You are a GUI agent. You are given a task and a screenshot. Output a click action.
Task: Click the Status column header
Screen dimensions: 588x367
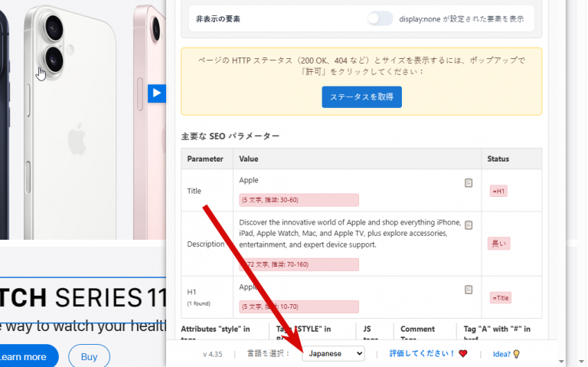(498, 159)
